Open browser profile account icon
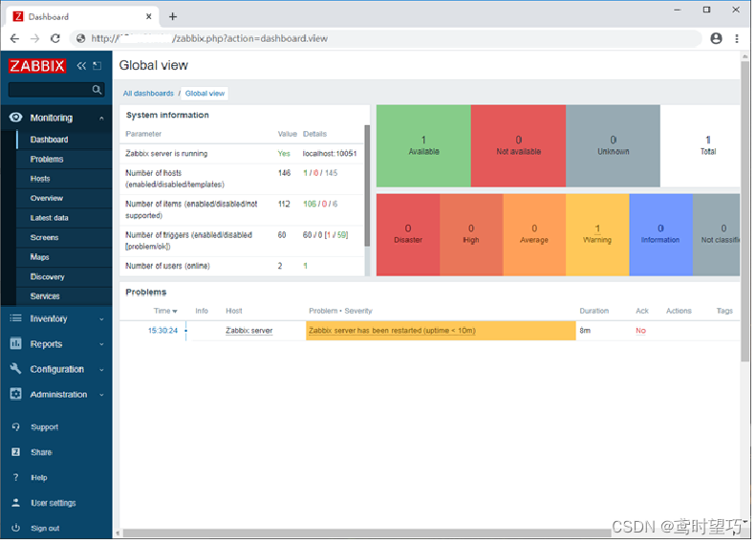 tap(716, 38)
